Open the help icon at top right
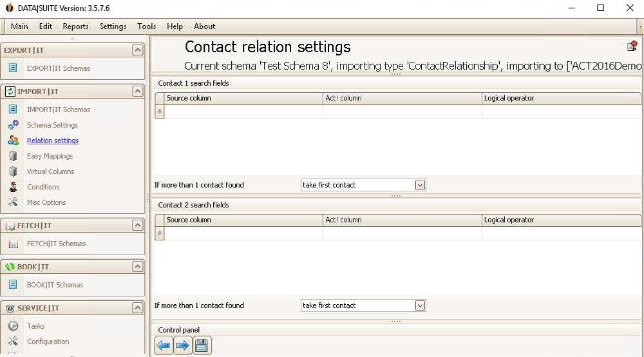This screenshot has height=357, width=644. (632, 46)
